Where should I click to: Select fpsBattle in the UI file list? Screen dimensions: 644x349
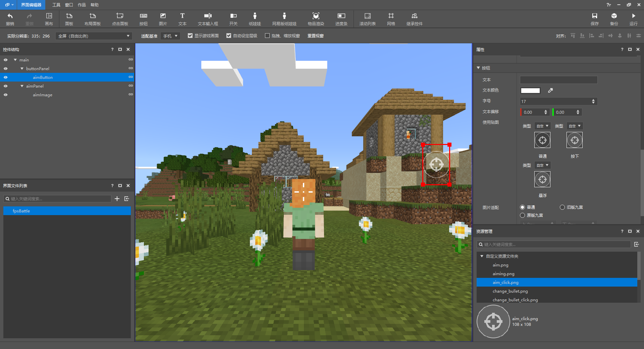tap(67, 211)
